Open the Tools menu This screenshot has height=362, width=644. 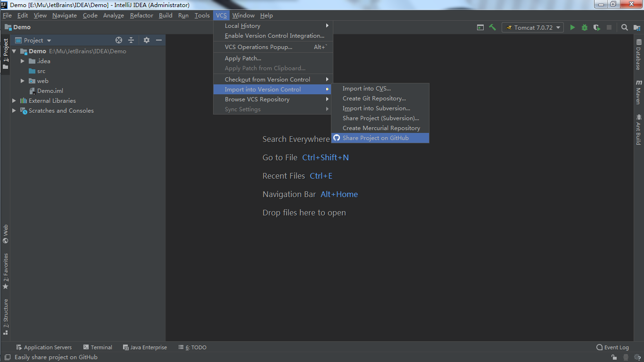pyautogui.click(x=202, y=15)
